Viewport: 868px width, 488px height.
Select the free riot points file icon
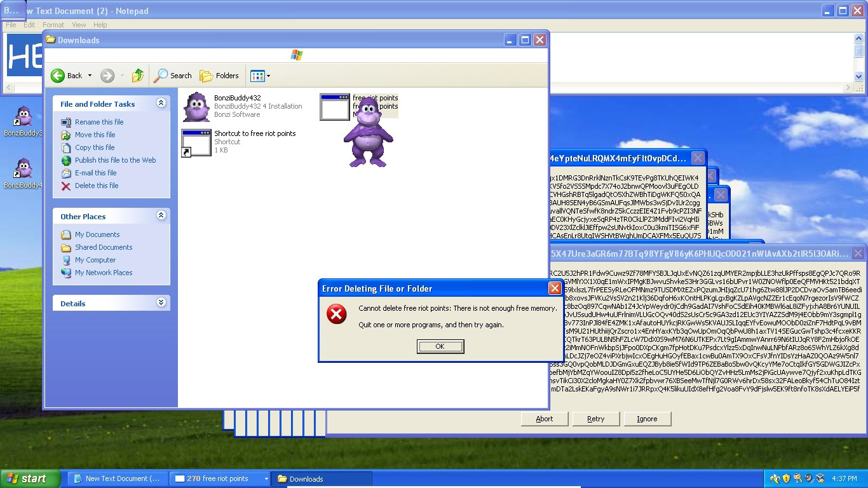pyautogui.click(x=335, y=107)
